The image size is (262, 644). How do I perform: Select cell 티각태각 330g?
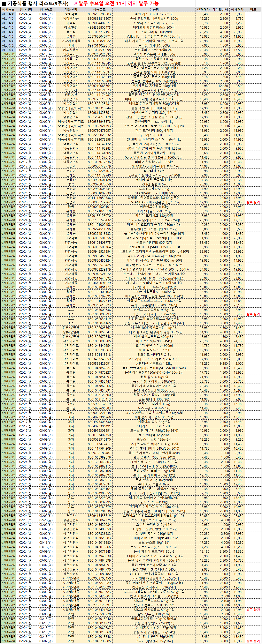coord(154,171)
